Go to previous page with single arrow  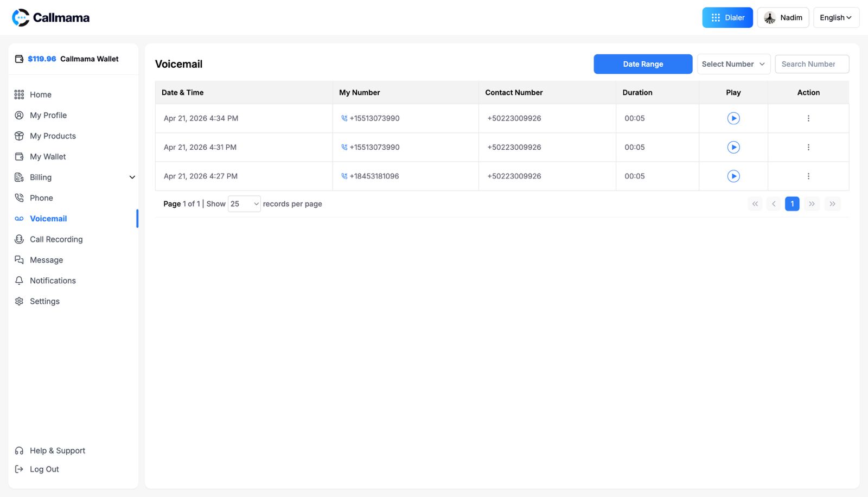pyautogui.click(x=774, y=204)
